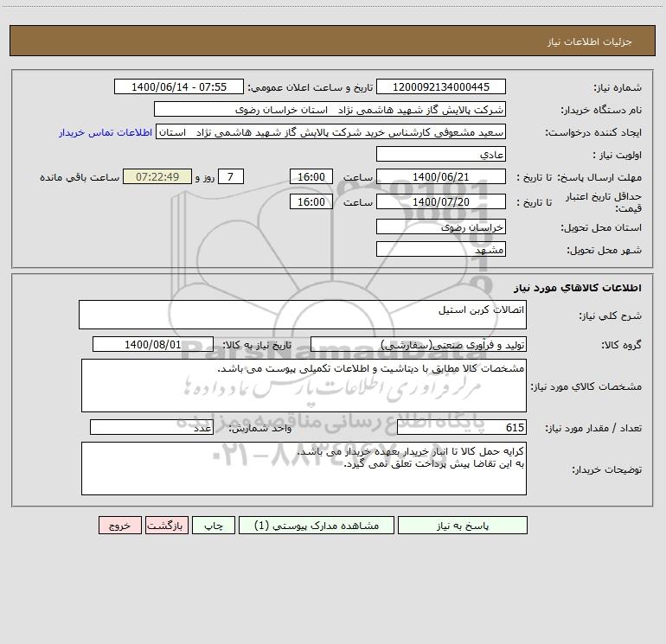Click the چاپ print button

214,525
